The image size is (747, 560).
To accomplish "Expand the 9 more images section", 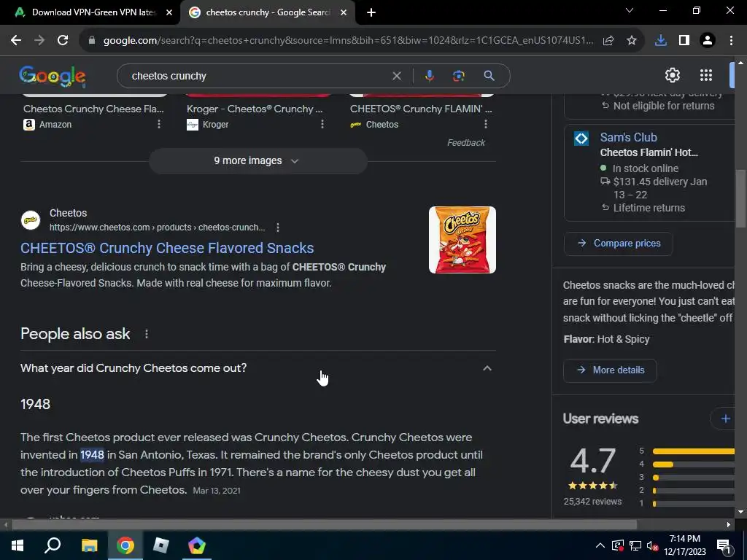I will 258,161.
